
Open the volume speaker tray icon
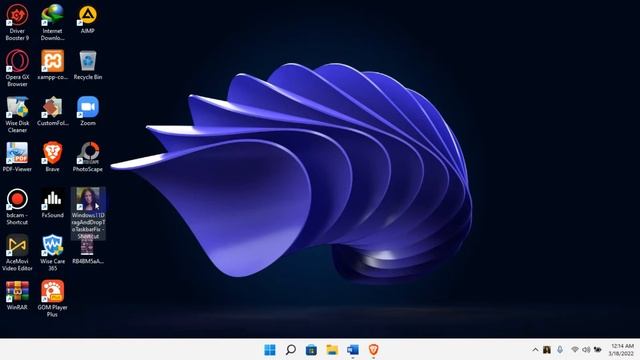pos(586,350)
